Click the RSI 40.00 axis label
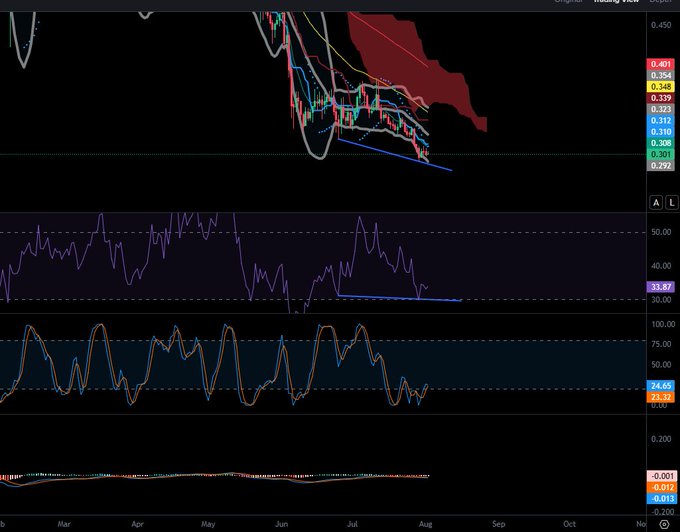The width and height of the screenshot is (680, 532). 661,266
